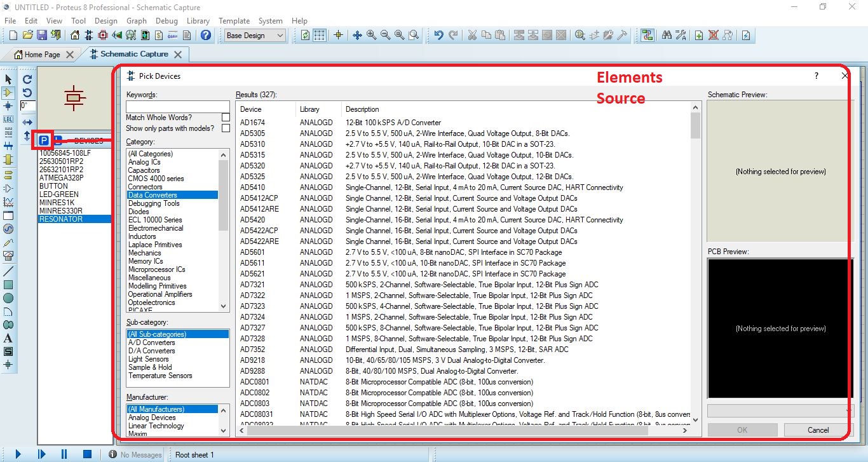Click the Step simulation button

pyautogui.click(x=41, y=454)
